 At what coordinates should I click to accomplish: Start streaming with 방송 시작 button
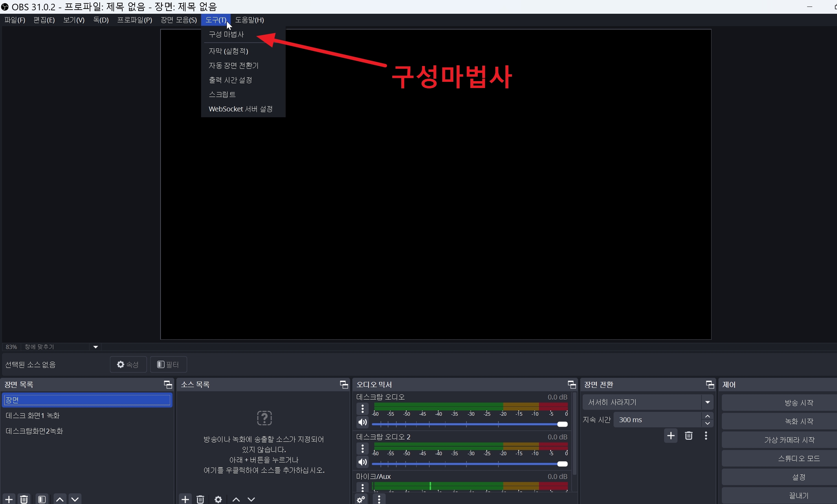(x=798, y=402)
